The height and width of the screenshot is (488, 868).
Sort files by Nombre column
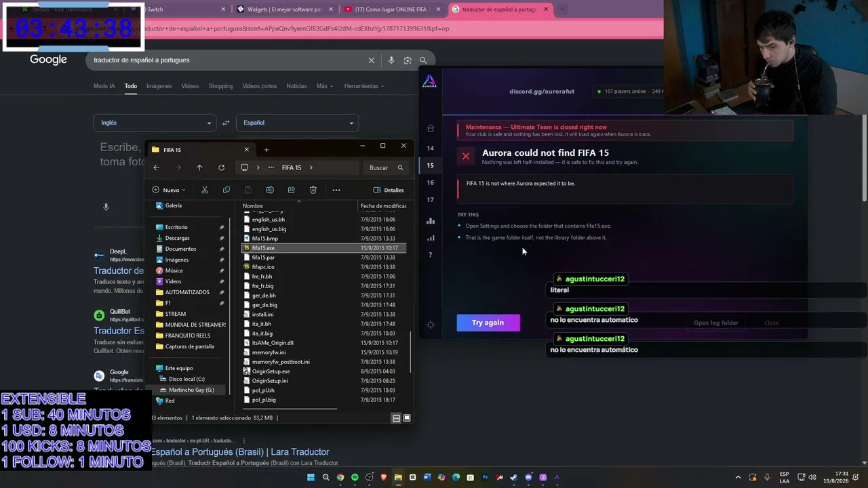[253, 206]
